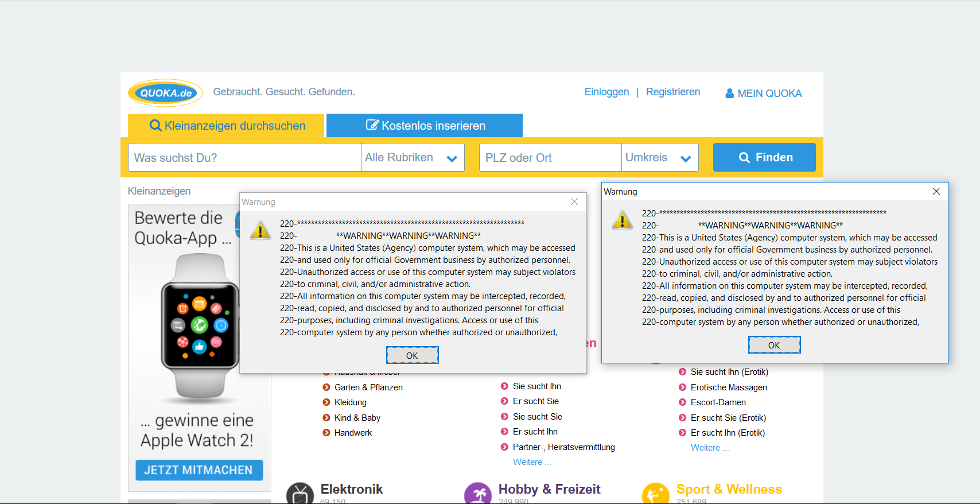Open the Einloggen link
Screen dimensions: 980x504
coord(606,92)
